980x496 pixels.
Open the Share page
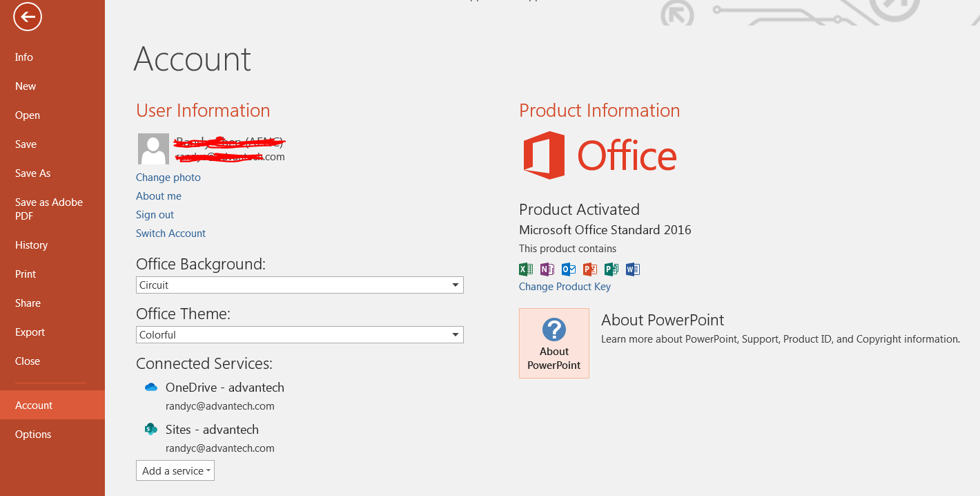[52, 303]
